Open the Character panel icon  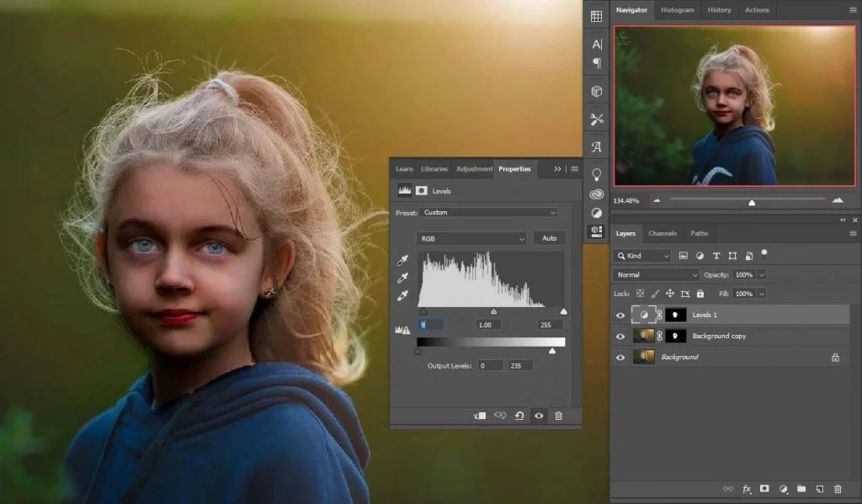(x=597, y=44)
